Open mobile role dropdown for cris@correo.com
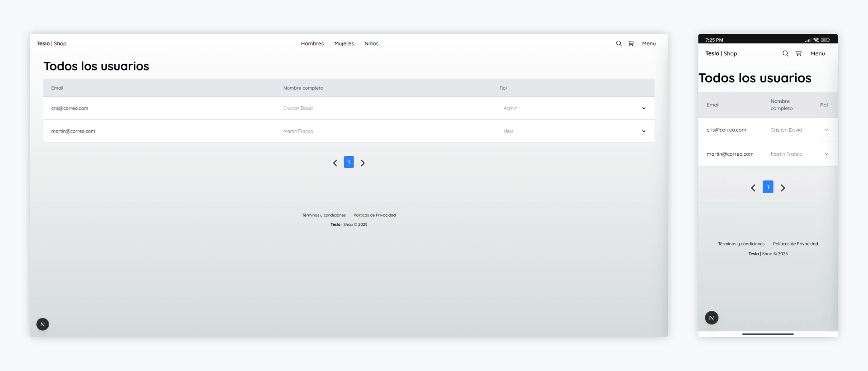The image size is (868, 371). click(826, 130)
